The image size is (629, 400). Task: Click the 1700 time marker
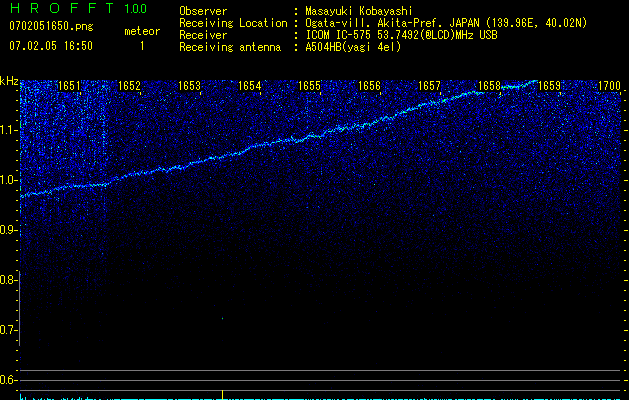coord(609,86)
